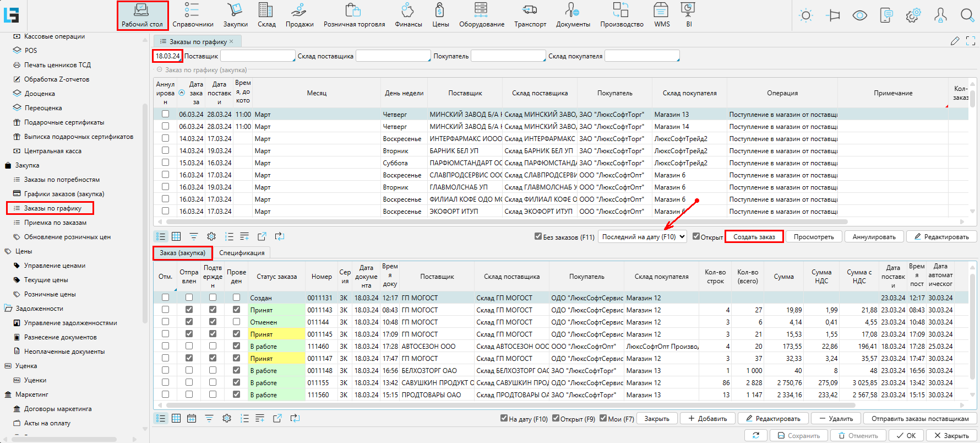Collapse the 'Заказы по графику (закупка)' section
The width and height of the screenshot is (980, 443).
click(160, 70)
